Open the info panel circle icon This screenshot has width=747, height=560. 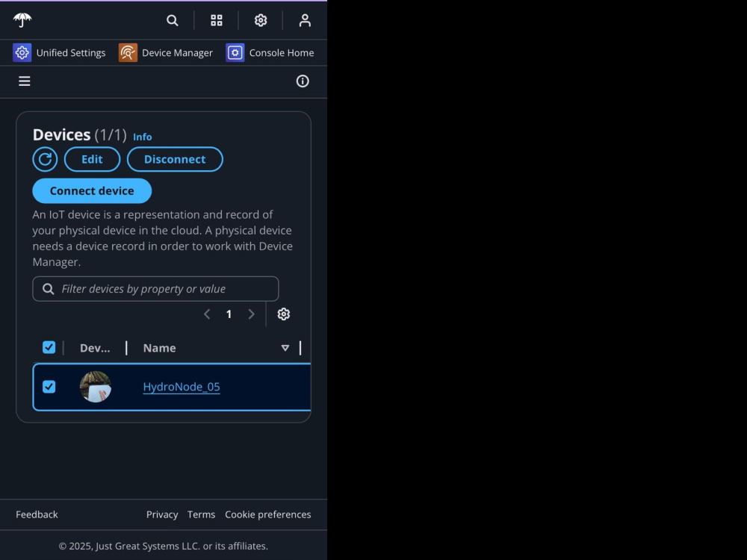(x=303, y=81)
